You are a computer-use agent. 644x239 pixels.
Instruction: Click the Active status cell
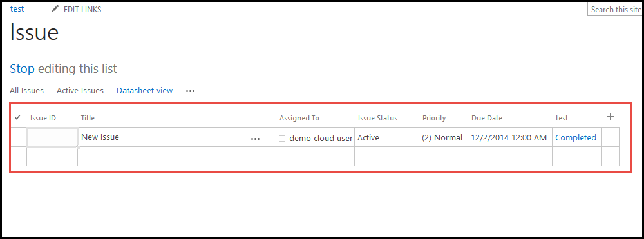pos(386,137)
